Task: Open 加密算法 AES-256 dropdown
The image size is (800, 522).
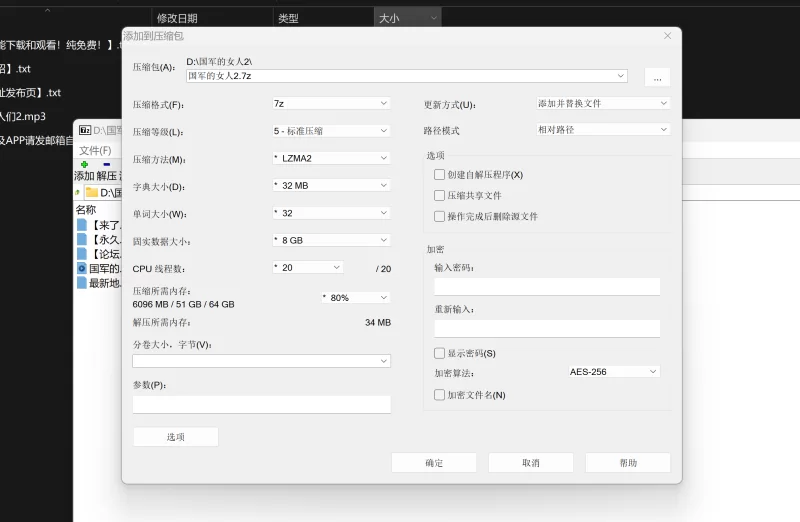Action: [613, 371]
